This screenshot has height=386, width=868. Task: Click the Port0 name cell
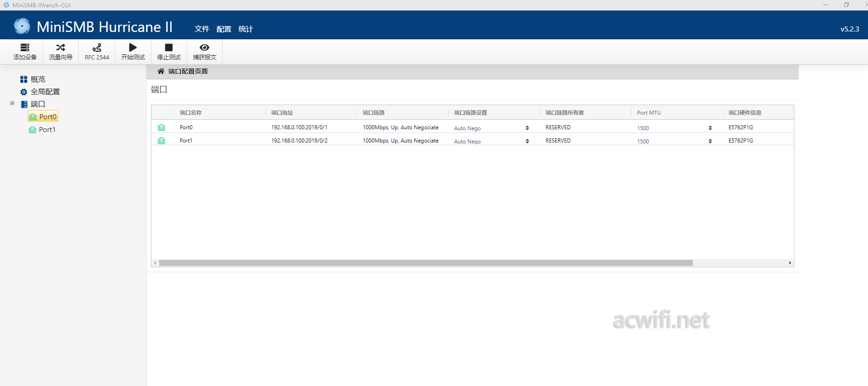[x=186, y=127]
